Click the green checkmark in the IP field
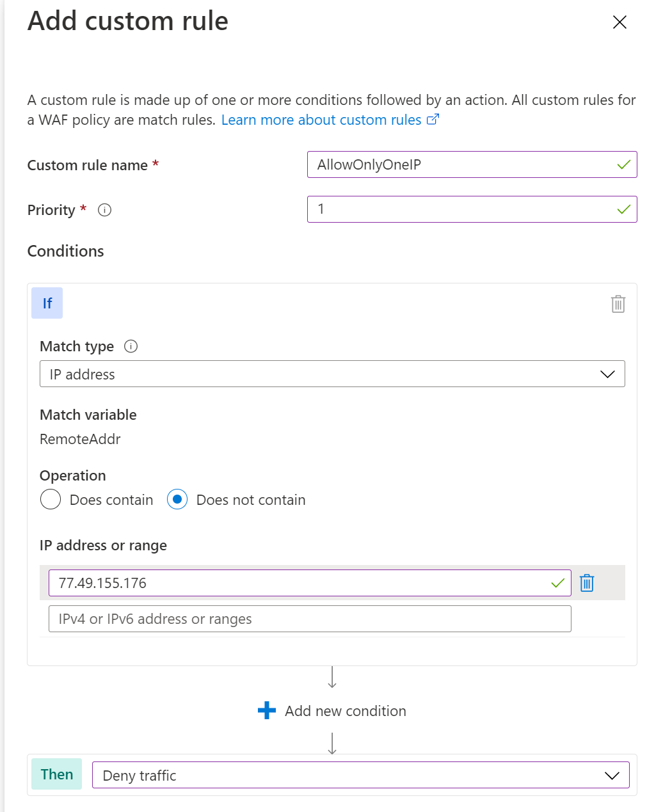Viewport: 647px width, 812px height. pyautogui.click(x=557, y=583)
